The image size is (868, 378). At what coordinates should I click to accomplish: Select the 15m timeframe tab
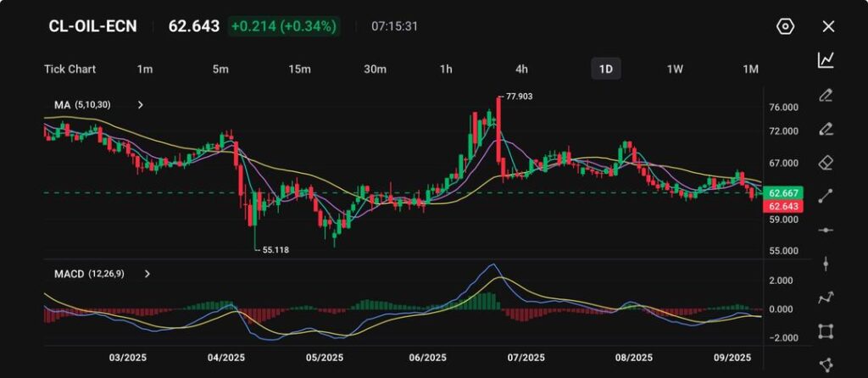point(299,69)
